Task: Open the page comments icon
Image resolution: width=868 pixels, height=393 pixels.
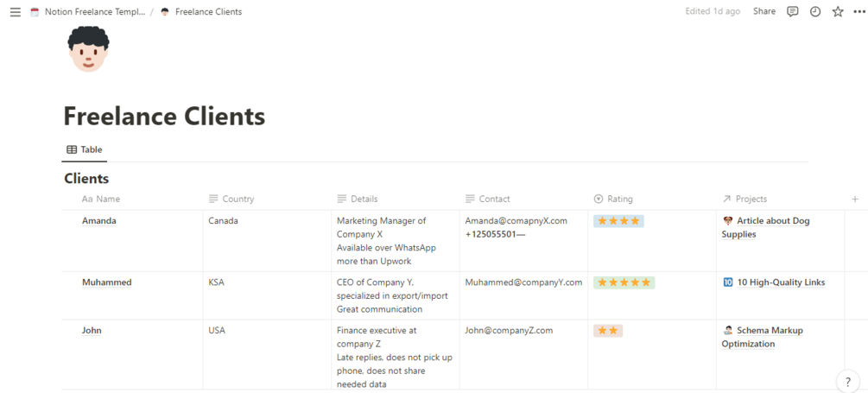Action: (792, 12)
